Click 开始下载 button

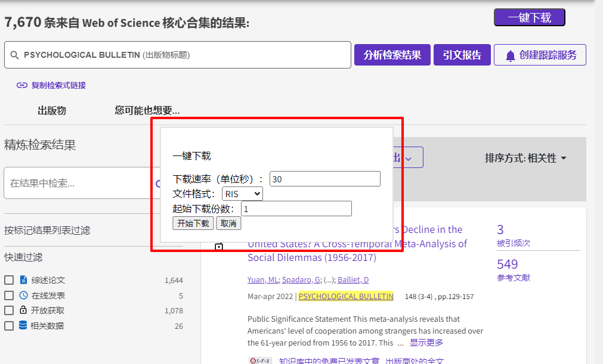193,223
